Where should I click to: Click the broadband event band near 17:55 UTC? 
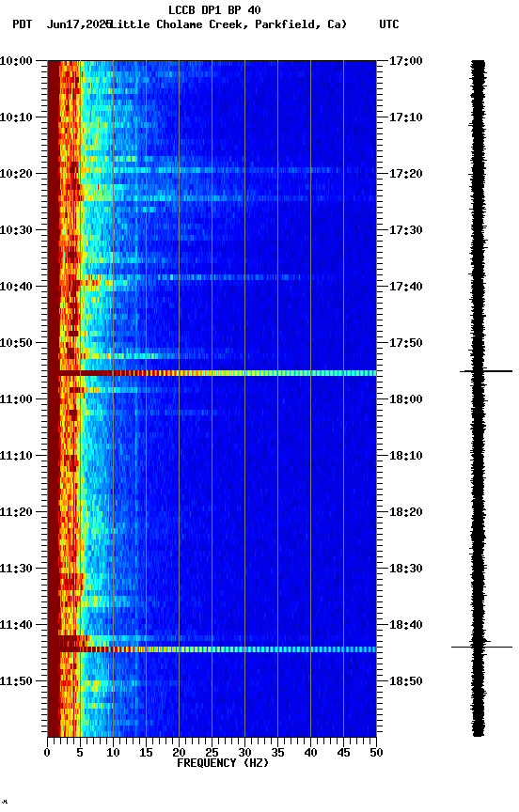click(212, 373)
